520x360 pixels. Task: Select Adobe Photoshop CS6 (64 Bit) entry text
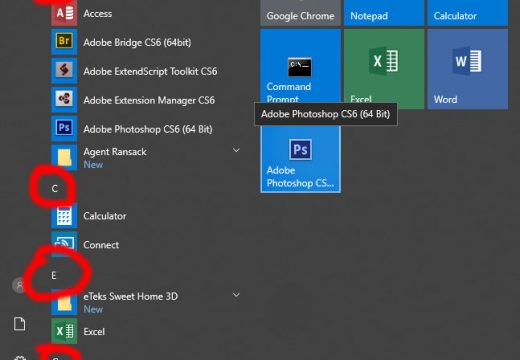[148, 129]
